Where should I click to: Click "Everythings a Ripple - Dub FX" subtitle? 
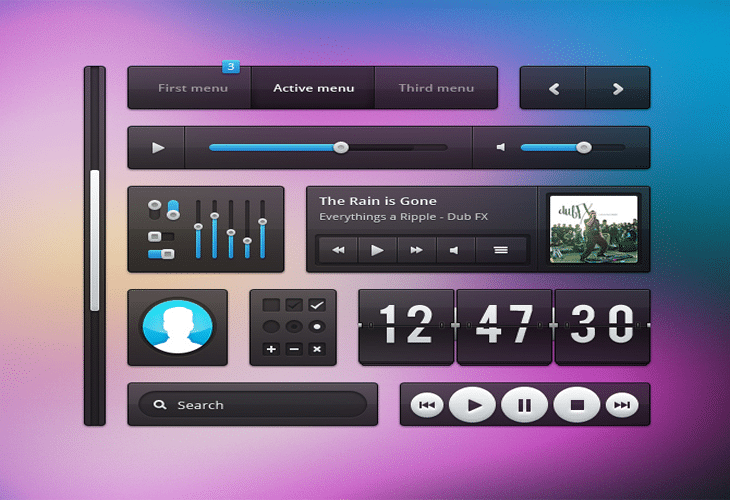click(x=404, y=217)
